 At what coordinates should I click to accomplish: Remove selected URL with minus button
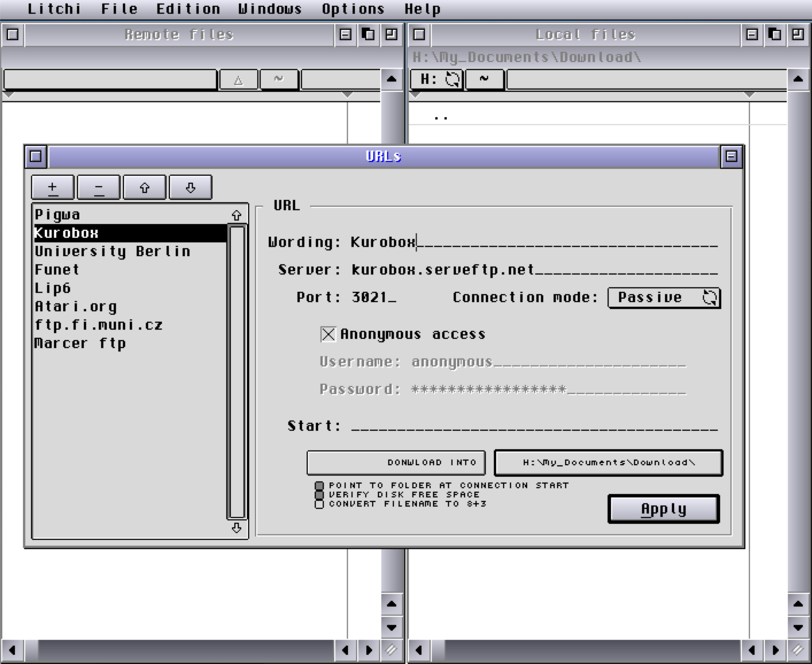[x=99, y=188]
